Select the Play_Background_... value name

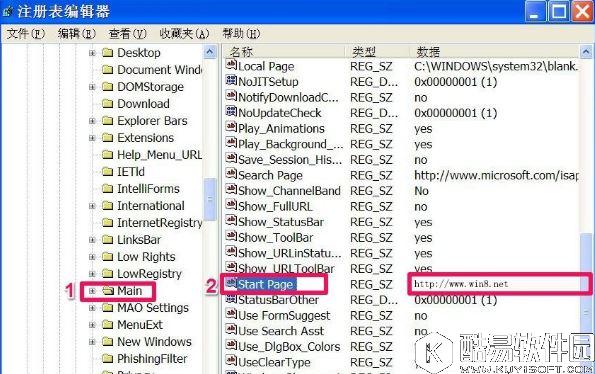click(x=290, y=145)
